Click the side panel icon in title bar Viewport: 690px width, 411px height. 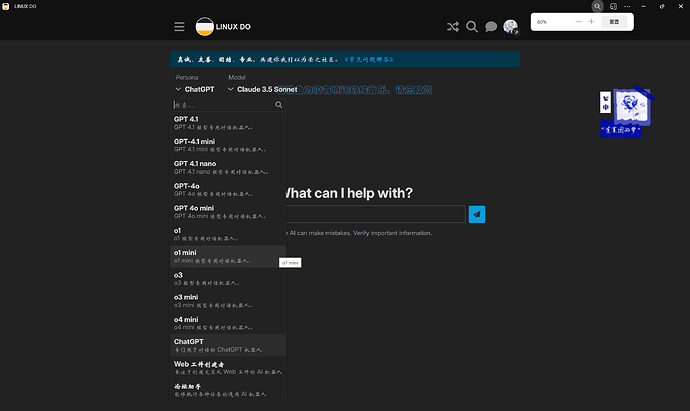613,6
